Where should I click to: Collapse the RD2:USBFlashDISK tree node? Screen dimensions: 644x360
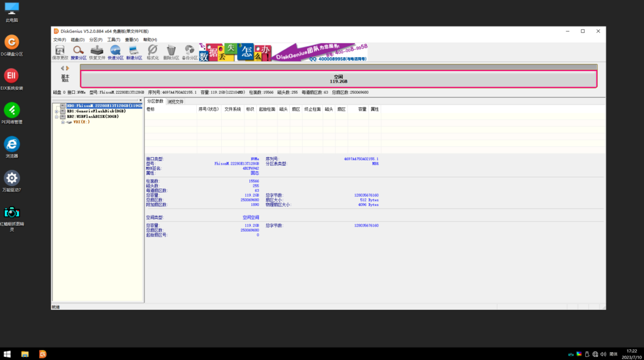point(57,117)
